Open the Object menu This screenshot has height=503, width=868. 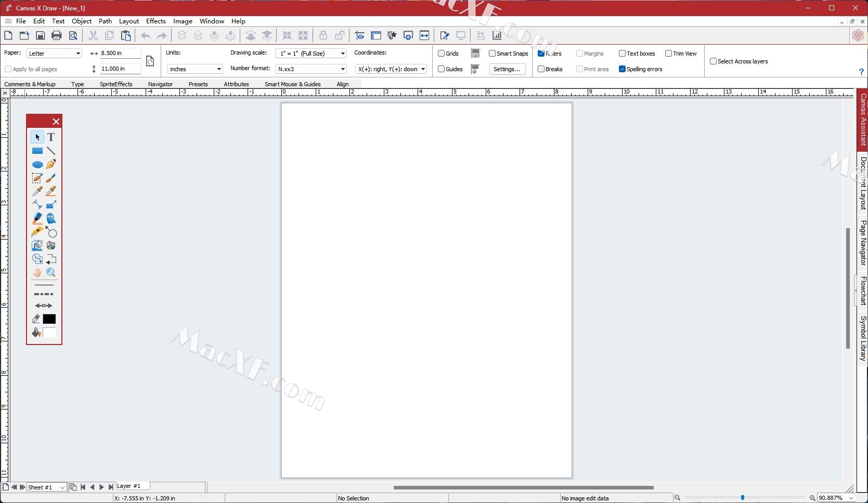[x=82, y=21]
